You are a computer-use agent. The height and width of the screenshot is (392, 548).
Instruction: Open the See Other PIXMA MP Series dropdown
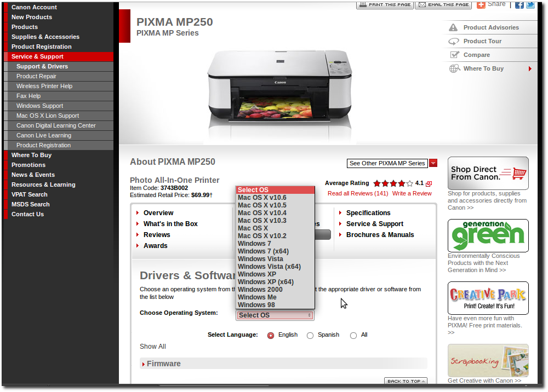387,163
